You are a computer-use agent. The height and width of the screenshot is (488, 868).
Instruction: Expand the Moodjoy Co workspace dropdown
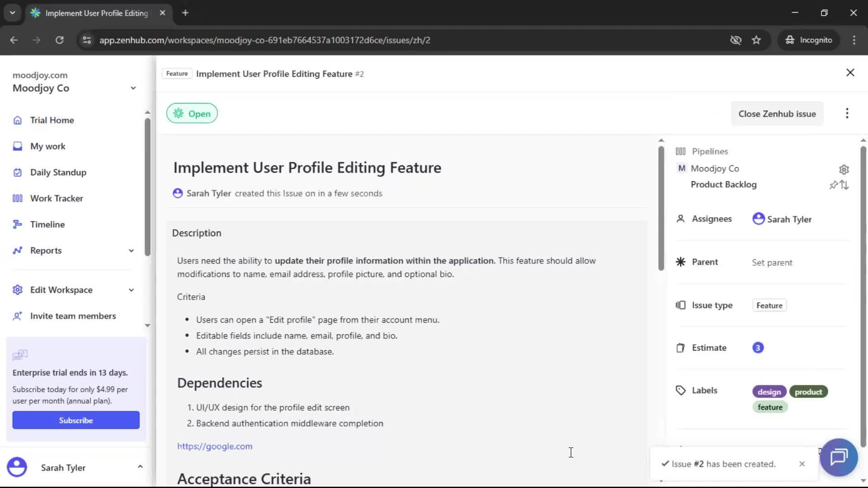click(133, 88)
